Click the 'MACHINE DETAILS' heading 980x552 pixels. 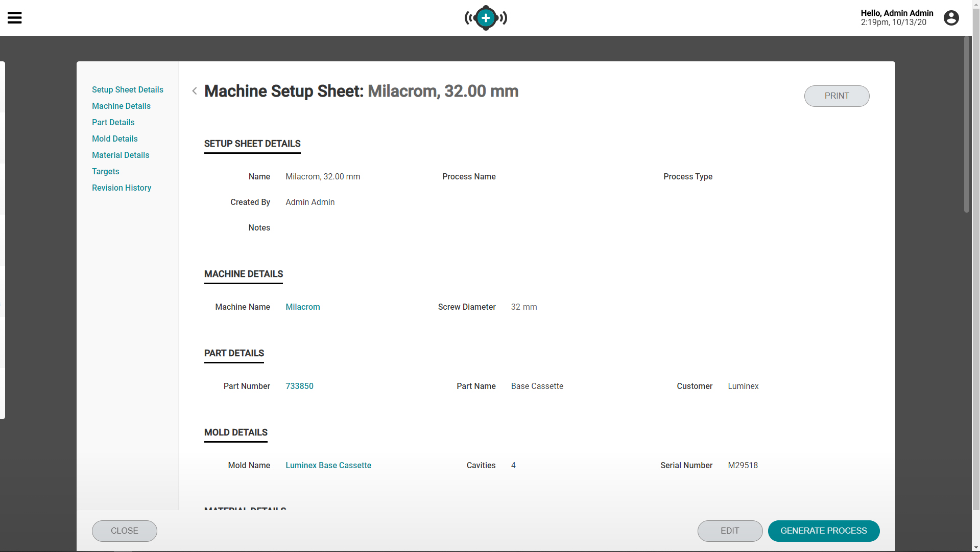[244, 274]
